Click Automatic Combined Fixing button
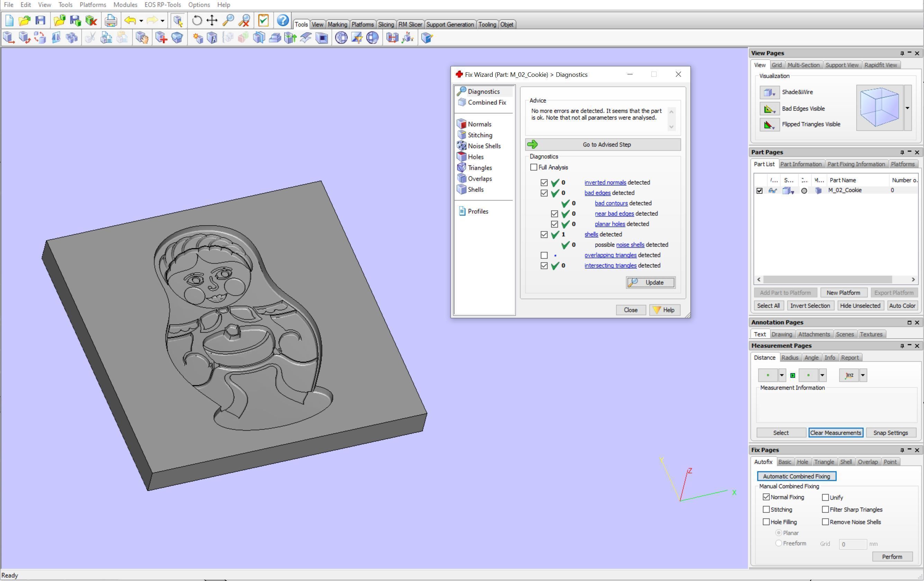Image resolution: width=924 pixels, height=581 pixels. pyautogui.click(x=796, y=476)
